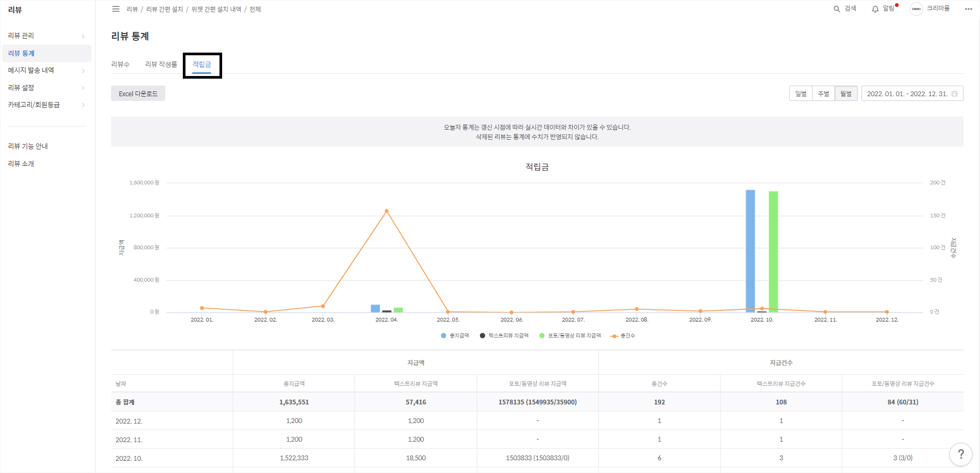The width and height of the screenshot is (980, 473).
Task: Open the help question mark button
Action: (x=960, y=454)
